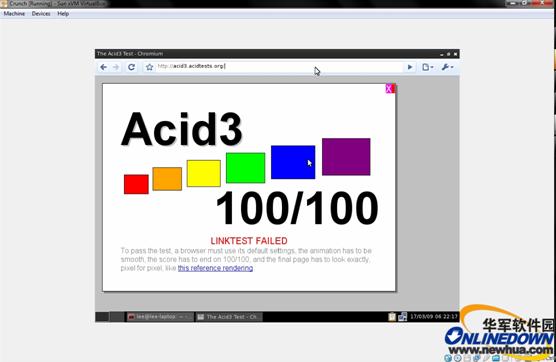Open the Help menu in VirtualBox

click(x=63, y=13)
